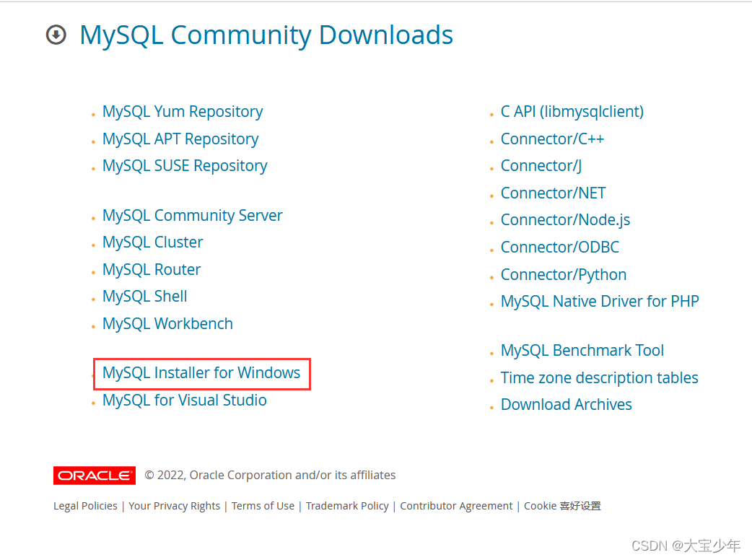Select Connector/Python link
Image resolution: width=752 pixels, height=560 pixels.
click(x=564, y=275)
